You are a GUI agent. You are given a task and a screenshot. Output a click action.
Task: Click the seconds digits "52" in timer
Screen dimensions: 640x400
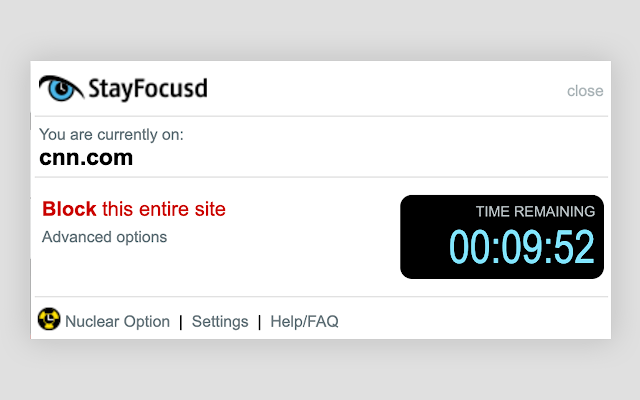point(573,247)
